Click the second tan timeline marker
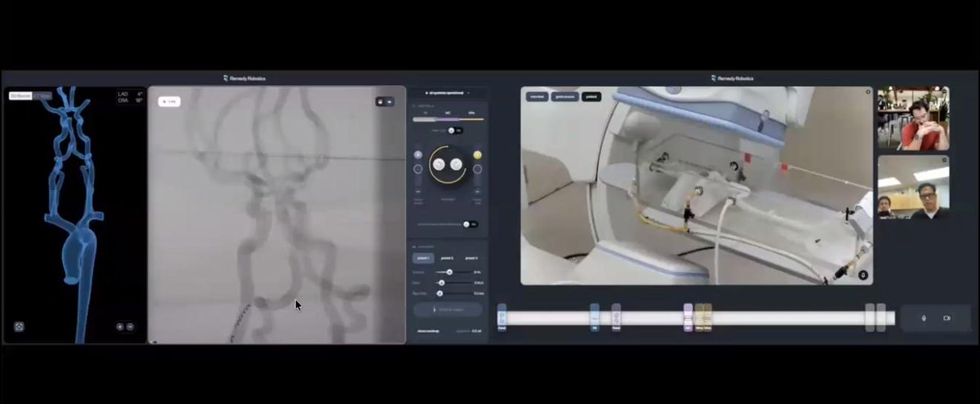This screenshot has height=404, width=980. point(708,317)
